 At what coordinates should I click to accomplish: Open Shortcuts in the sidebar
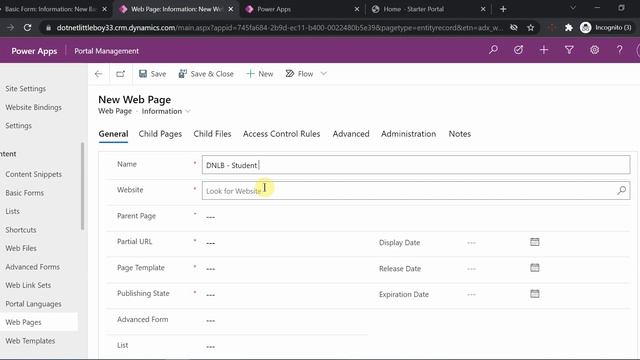pyautogui.click(x=21, y=230)
